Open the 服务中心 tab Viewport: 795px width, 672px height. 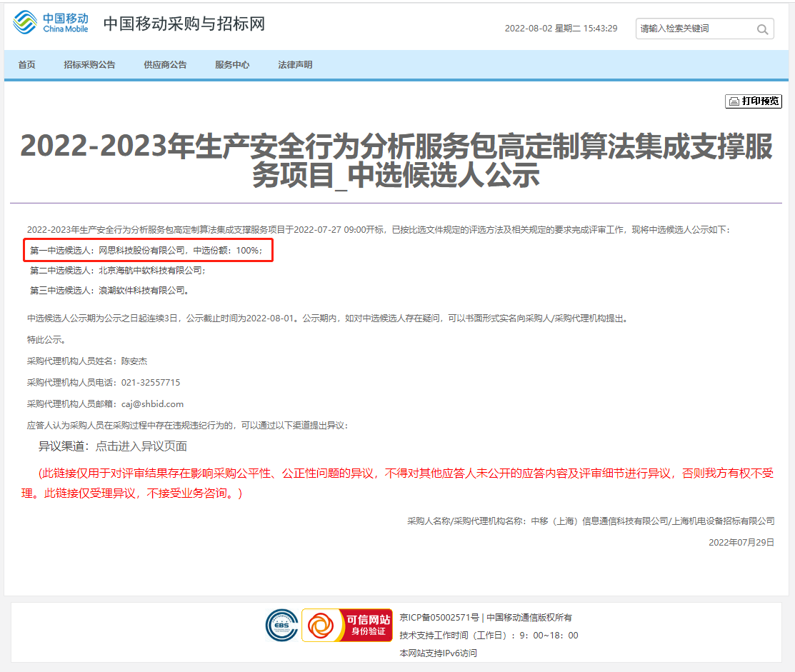(x=231, y=64)
